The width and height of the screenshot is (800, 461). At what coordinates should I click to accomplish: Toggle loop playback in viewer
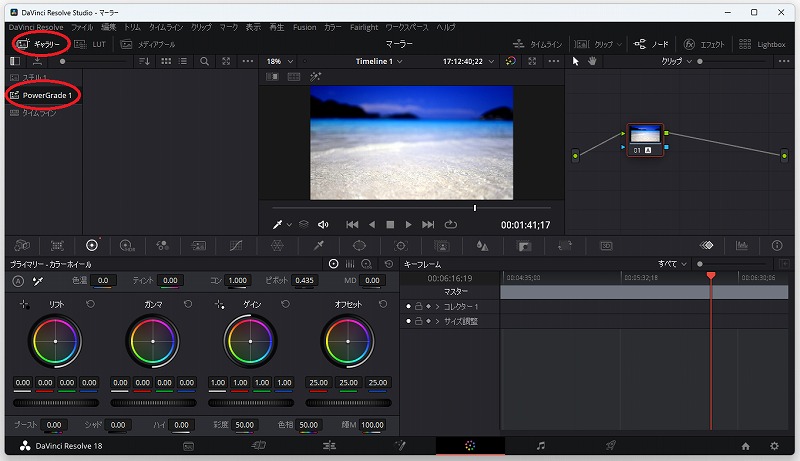pyautogui.click(x=451, y=224)
